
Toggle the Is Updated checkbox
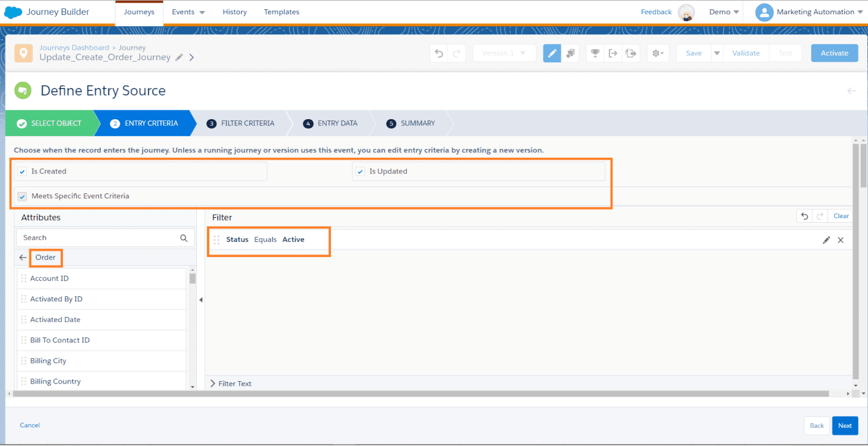click(360, 172)
